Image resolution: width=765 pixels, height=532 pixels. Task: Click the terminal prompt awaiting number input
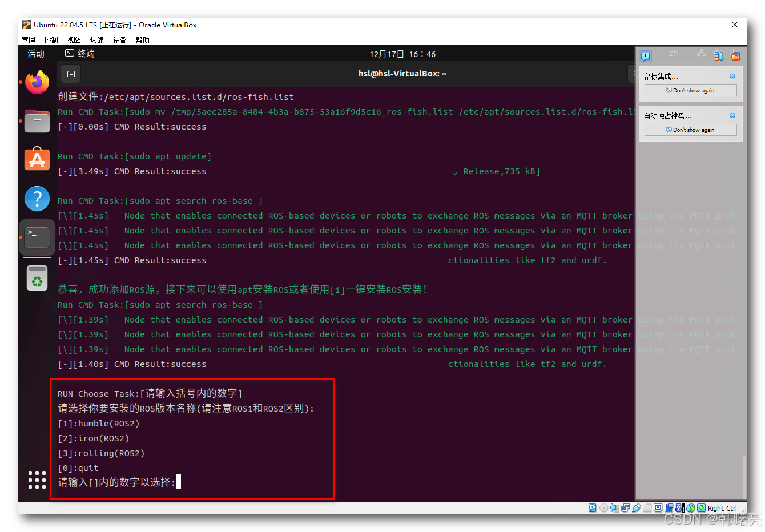[179, 481]
